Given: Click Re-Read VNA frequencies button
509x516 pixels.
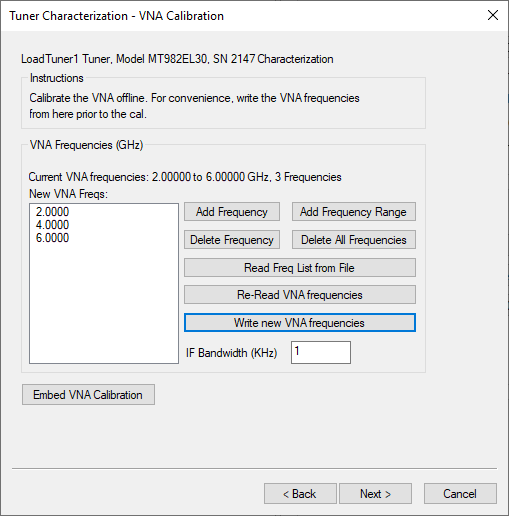Looking at the screenshot, I should [x=300, y=295].
